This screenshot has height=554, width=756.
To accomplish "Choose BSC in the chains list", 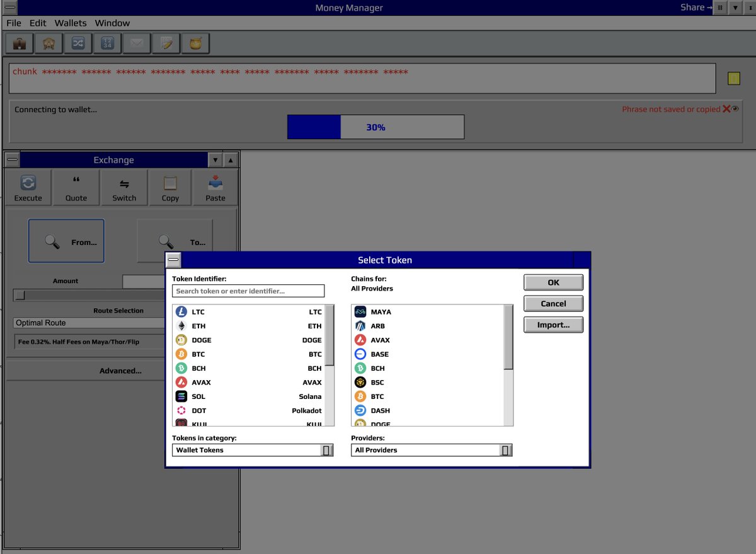I will pyautogui.click(x=428, y=382).
